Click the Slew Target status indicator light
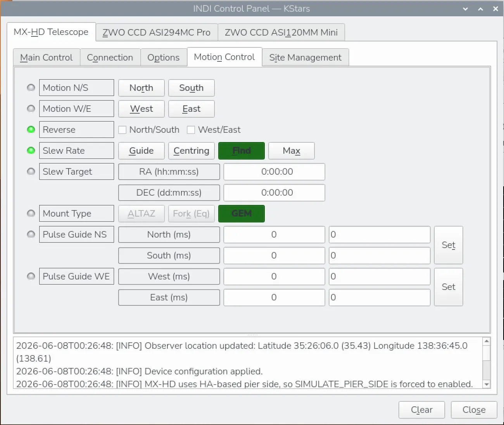The width and height of the screenshot is (504, 425). (31, 172)
